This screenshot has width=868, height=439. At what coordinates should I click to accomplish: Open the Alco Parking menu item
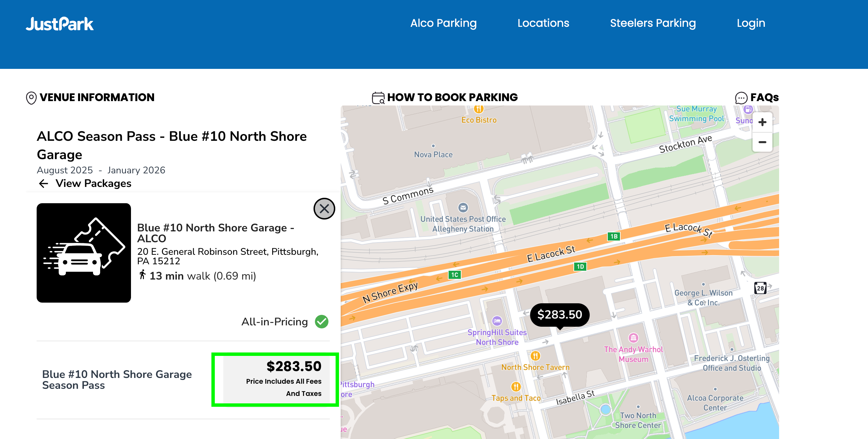444,23
